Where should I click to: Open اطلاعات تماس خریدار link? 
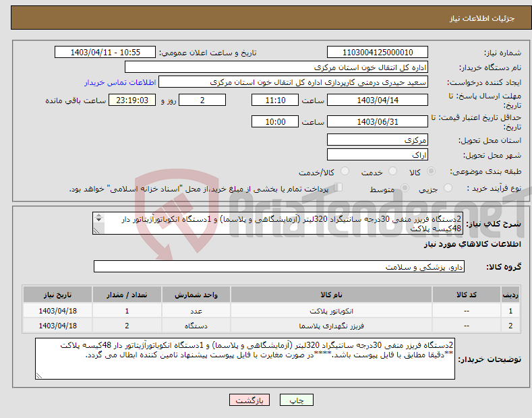(x=120, y=82)
